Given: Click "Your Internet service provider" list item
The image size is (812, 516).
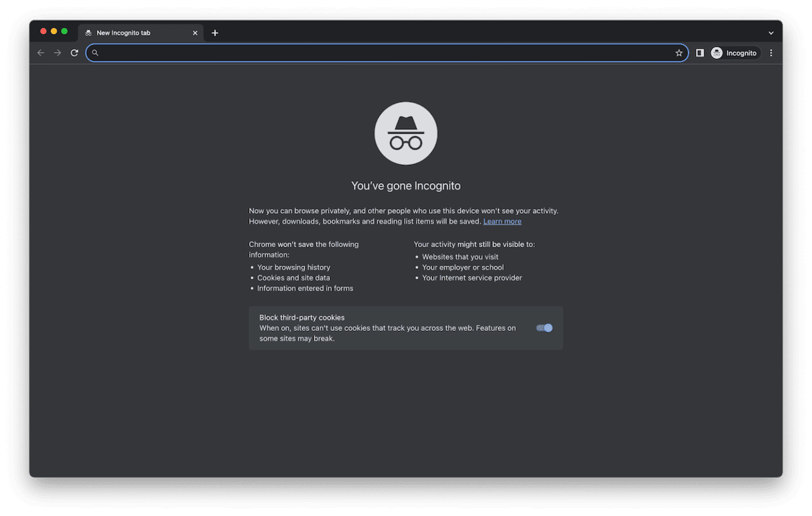Looking at the screenshot, I should pyautogui.click(x=472, y=278).
